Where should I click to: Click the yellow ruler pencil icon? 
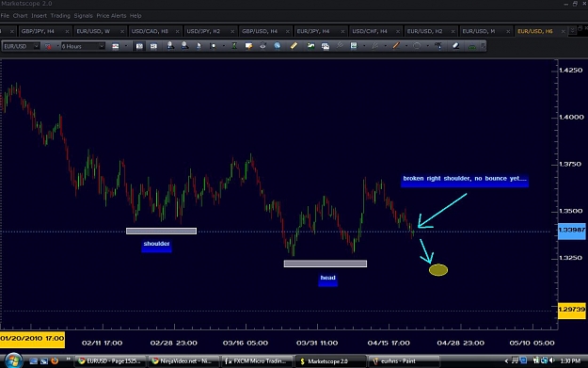pos(294,46)
